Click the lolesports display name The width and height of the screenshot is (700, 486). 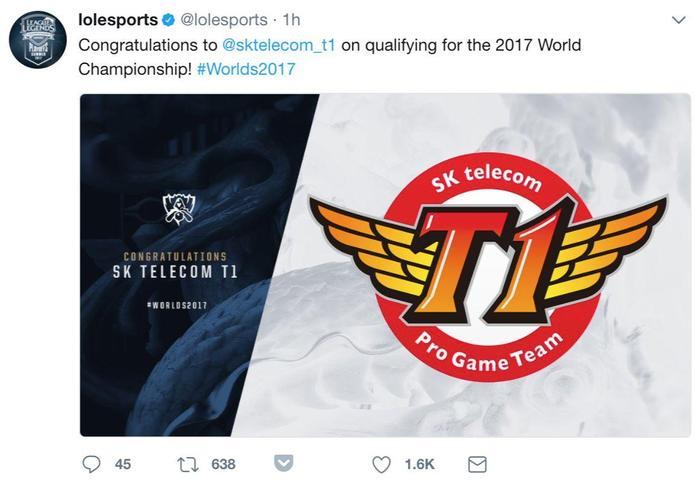pos(118,20)
